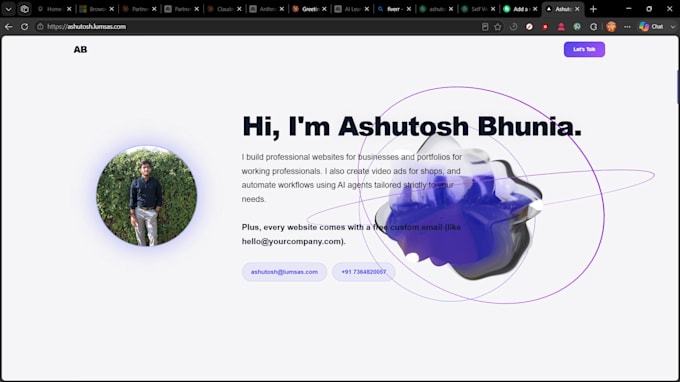Reload the current page

pyautogui.click(x=24, y=26)
